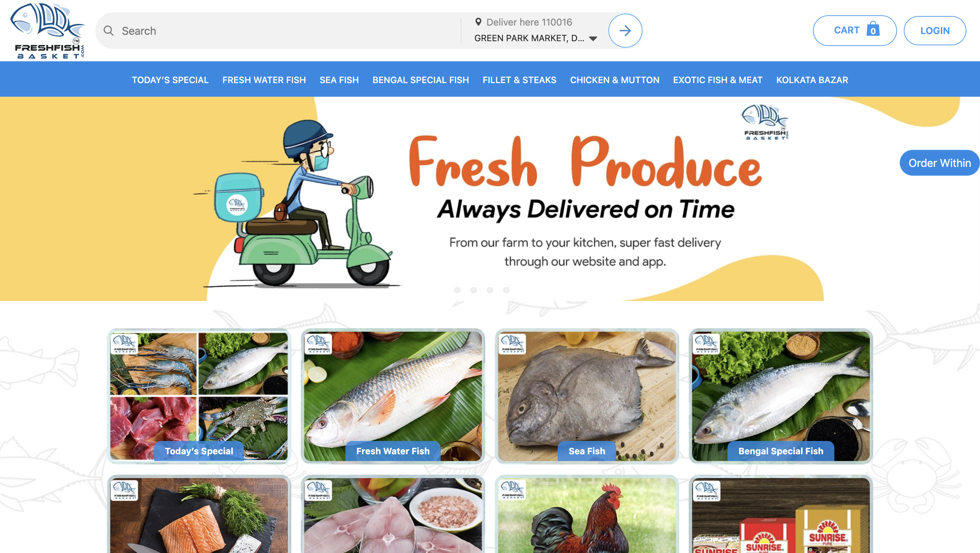Open the Fresh Water Fish category card
This screenshot has height=553, width=980.
pyautogui.click(x=393, y=396)
